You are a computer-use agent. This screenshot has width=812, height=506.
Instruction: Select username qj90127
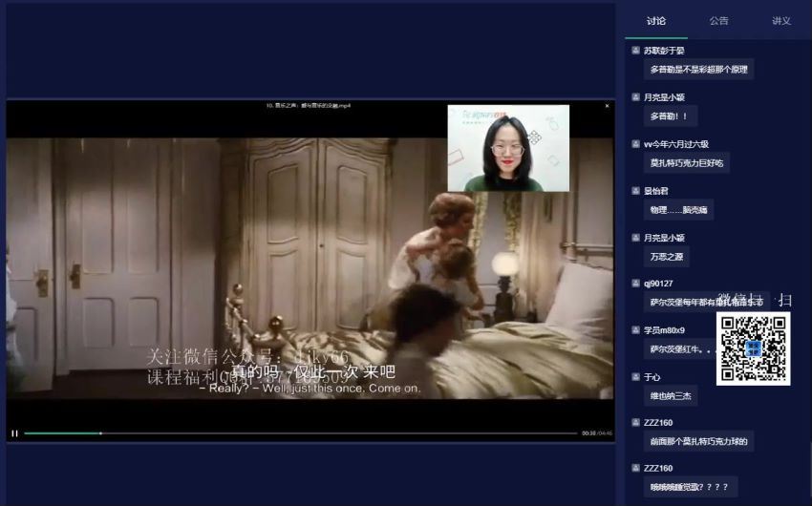[x=658, y=284]
